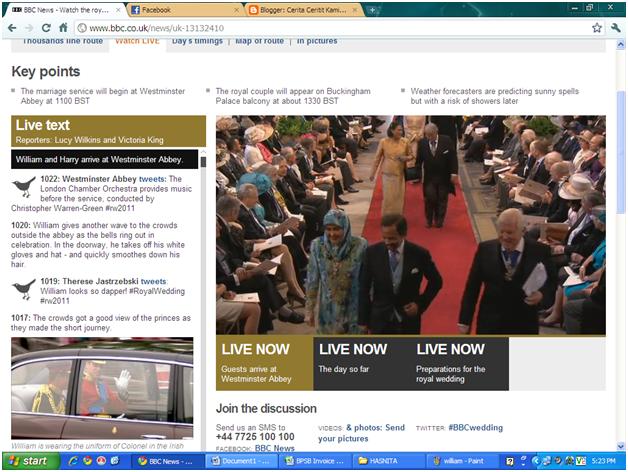
Task: Open the browser home page icon
Action: 63,28
